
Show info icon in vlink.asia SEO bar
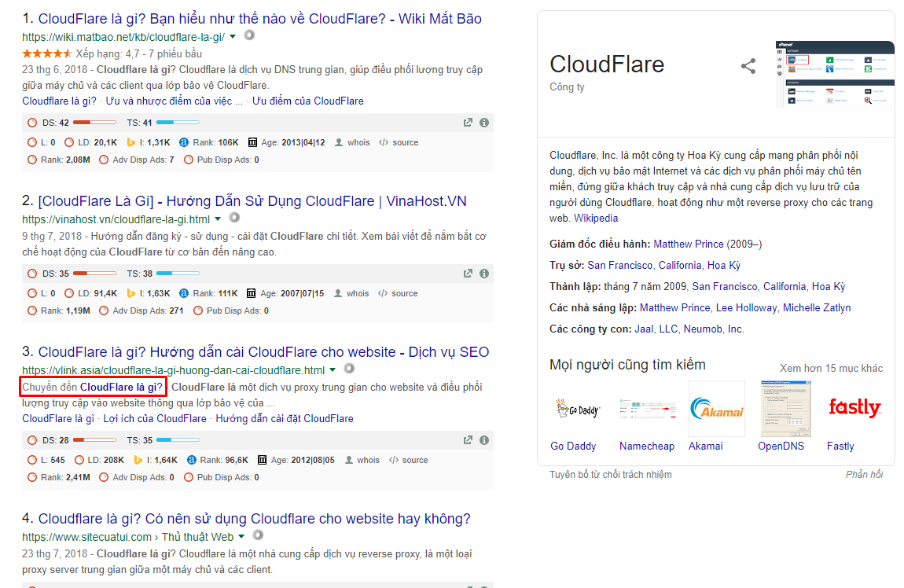click(484, 440)
